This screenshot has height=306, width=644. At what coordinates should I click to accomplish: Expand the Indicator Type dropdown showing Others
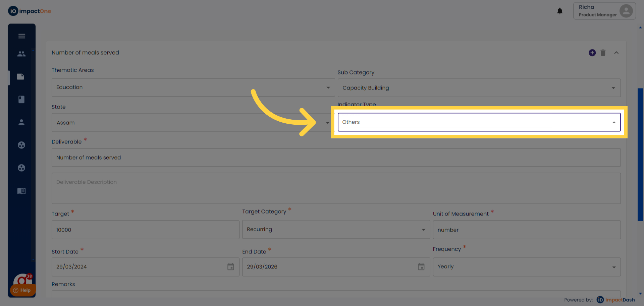(479, 122)
